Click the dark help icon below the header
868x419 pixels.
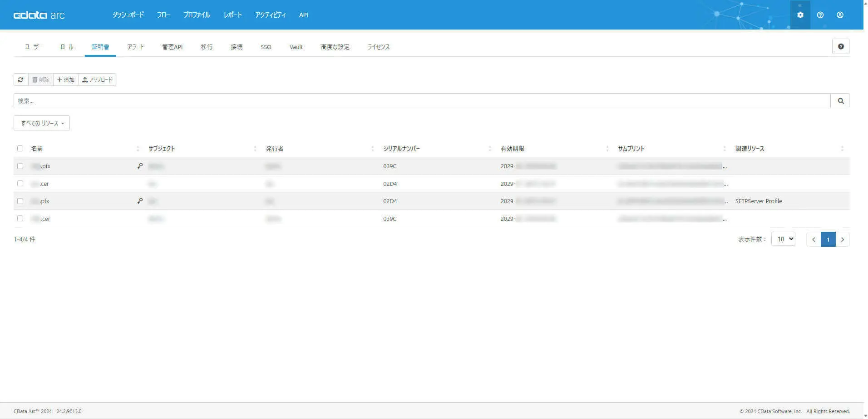(x=840, y=46)
